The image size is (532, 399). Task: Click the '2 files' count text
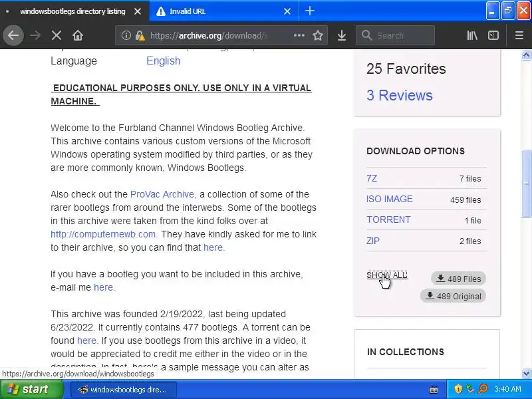coord(470,241)
